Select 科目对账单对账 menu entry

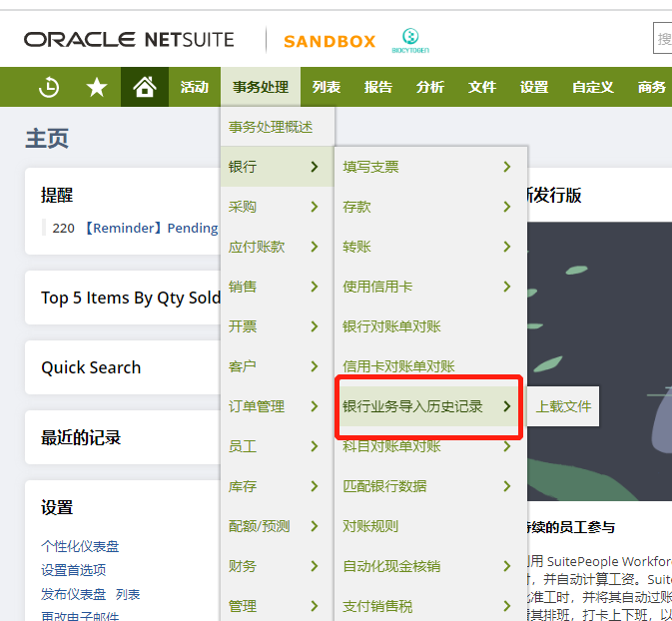coord(430,446)
